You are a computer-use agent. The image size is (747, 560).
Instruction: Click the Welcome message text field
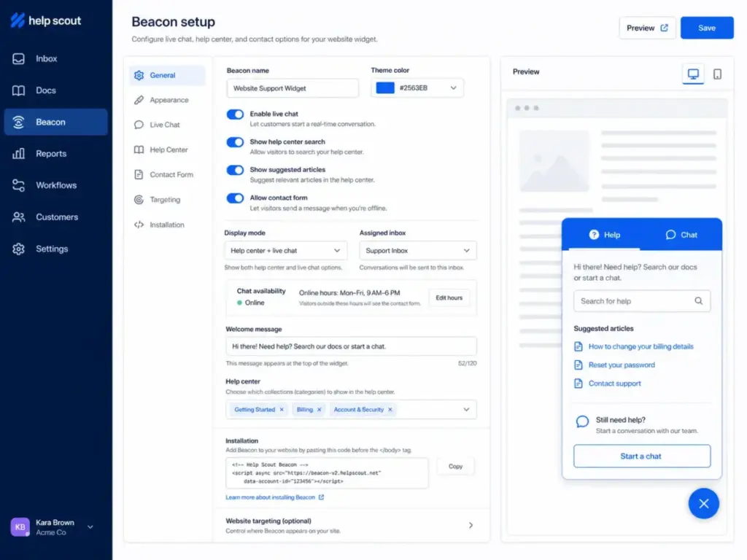351,346
